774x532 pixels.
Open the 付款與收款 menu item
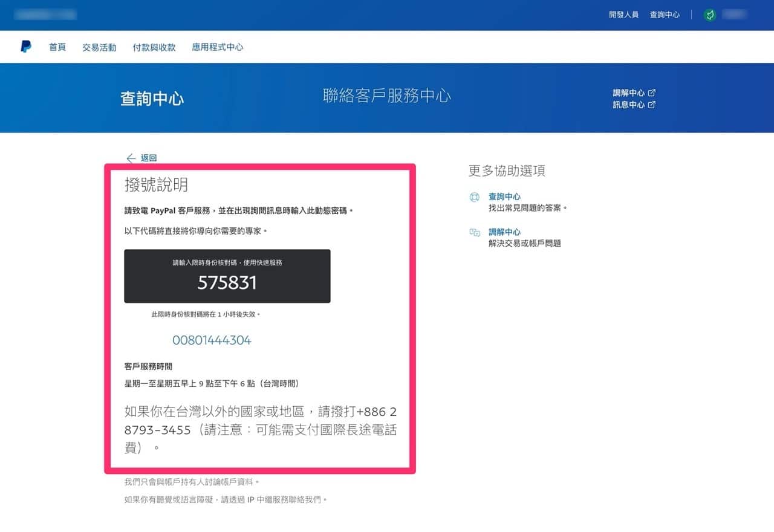tap(154, 47)
